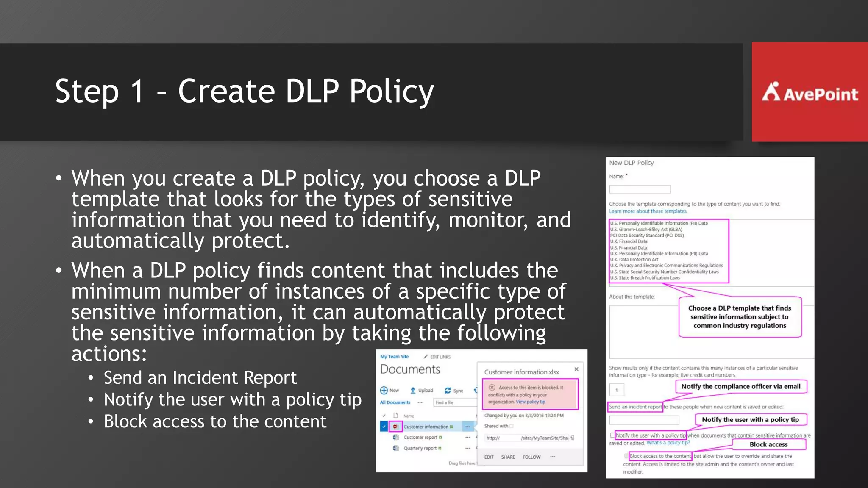Screen dimensions: 868x488
Task: Click the Sync icon
Action: (x=448, y=390)
